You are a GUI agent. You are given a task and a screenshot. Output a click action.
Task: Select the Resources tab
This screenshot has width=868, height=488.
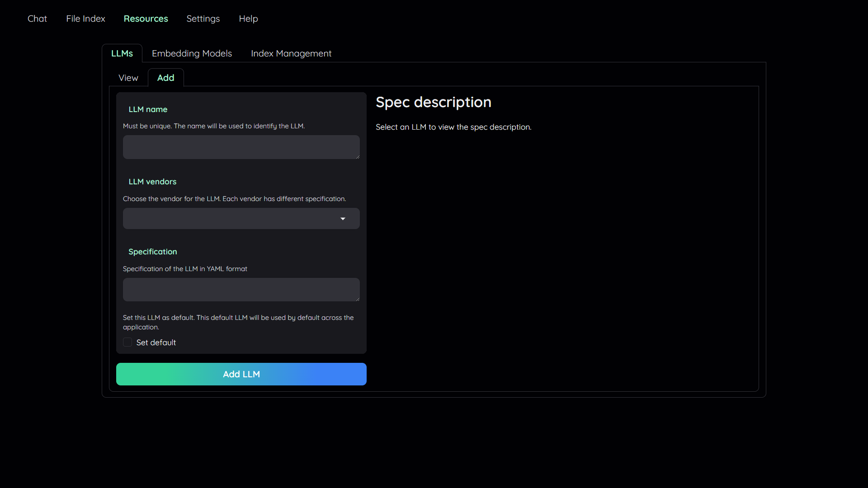146,19
